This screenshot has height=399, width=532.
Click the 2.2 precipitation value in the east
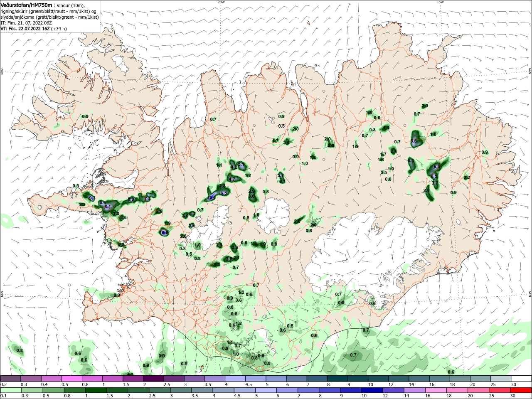(x=467, y=178)
